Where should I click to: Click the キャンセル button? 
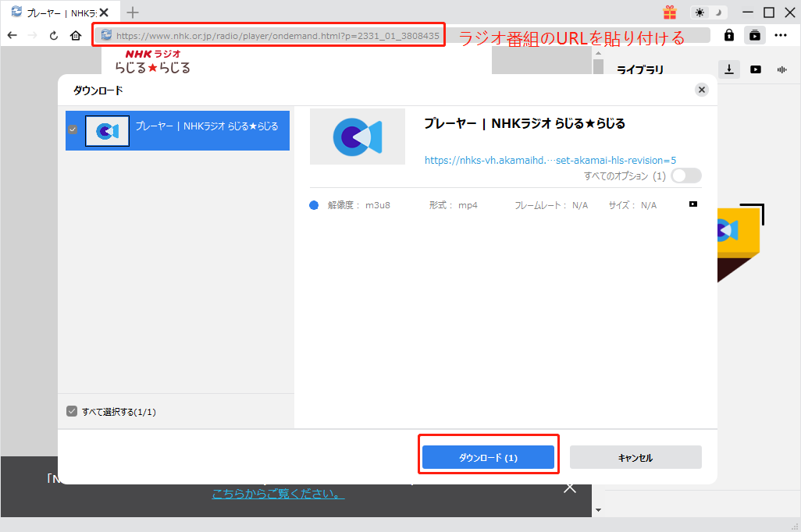[x=635, y=457]
